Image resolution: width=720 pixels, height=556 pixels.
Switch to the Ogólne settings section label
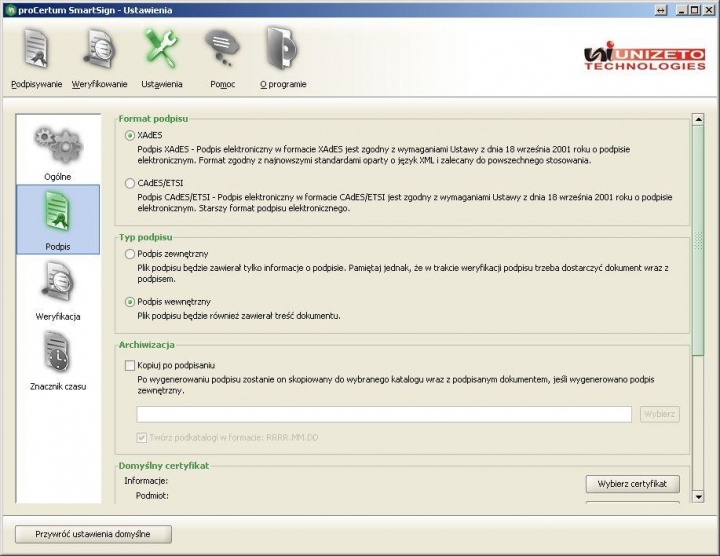click(58, 177)
